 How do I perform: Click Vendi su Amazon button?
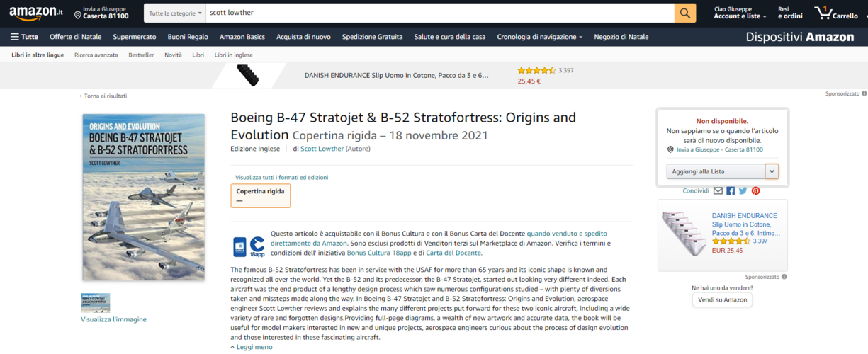tap(722, 299)
